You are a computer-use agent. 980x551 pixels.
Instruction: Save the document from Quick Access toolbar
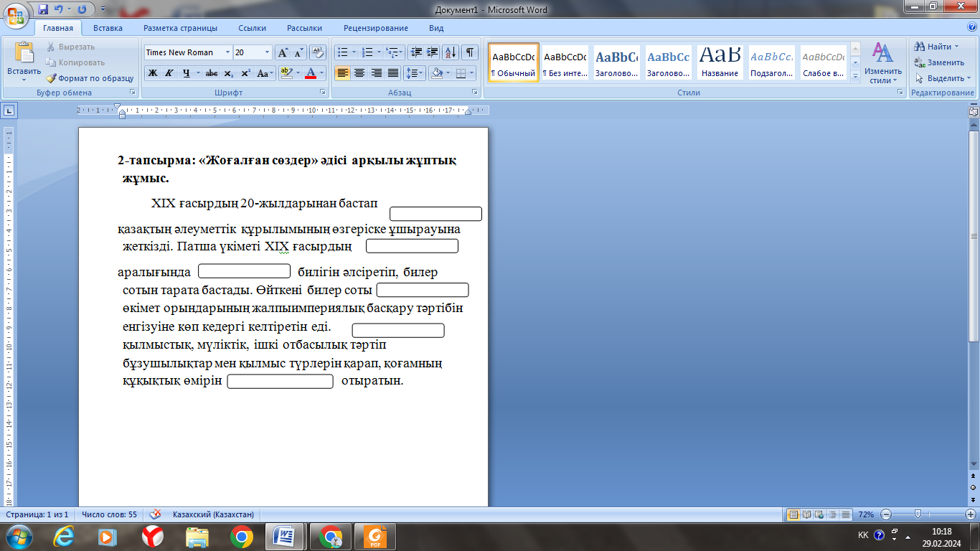(x=44, y=10)
